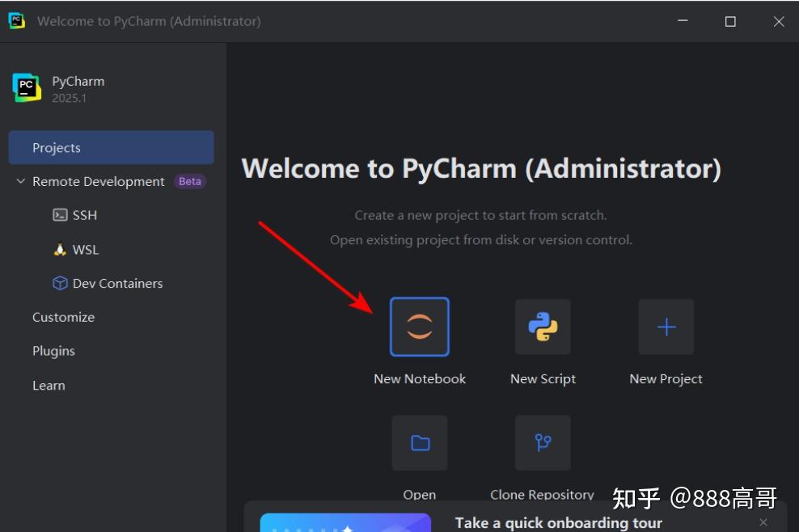Go to the Learn section

click(49, 385)
